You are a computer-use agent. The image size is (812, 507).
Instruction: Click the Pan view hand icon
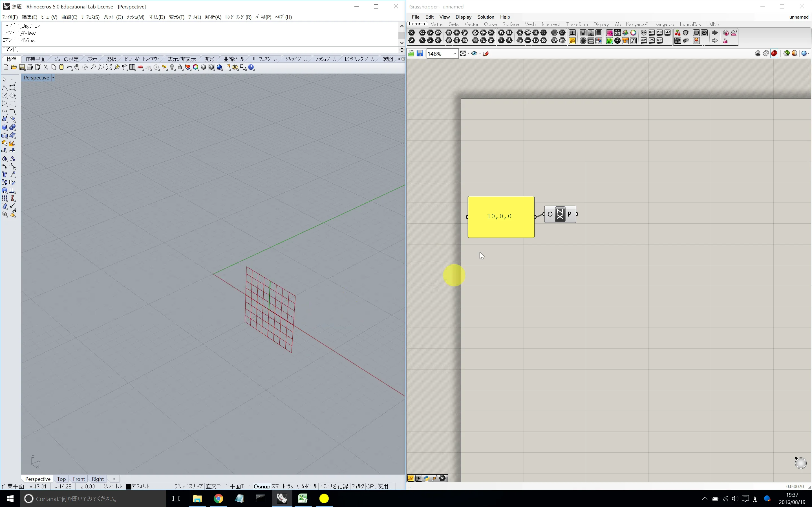coord(77,67)
